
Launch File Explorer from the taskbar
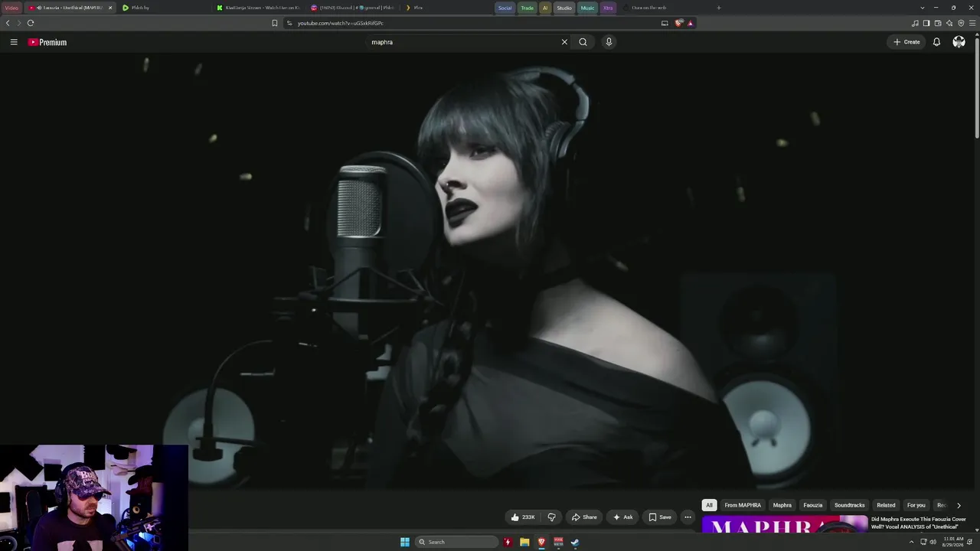(524, 542)
